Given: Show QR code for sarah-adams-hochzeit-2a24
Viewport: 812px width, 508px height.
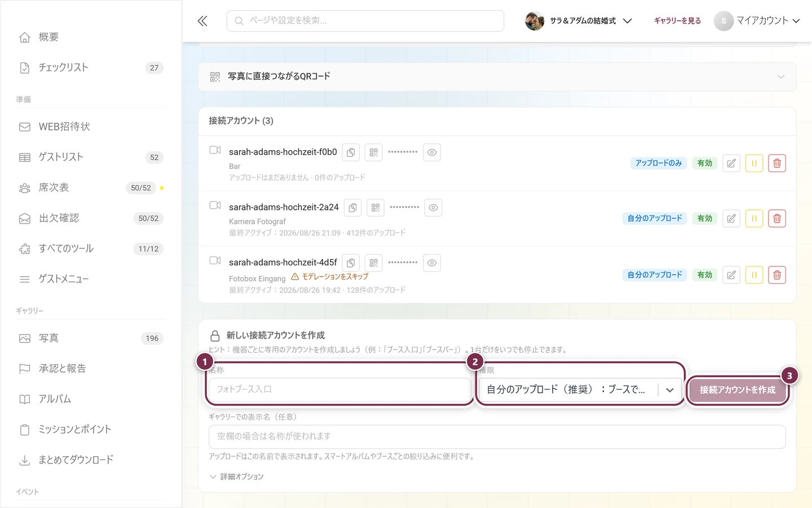Looking at the screenshot, I should (x=376, y=208).
